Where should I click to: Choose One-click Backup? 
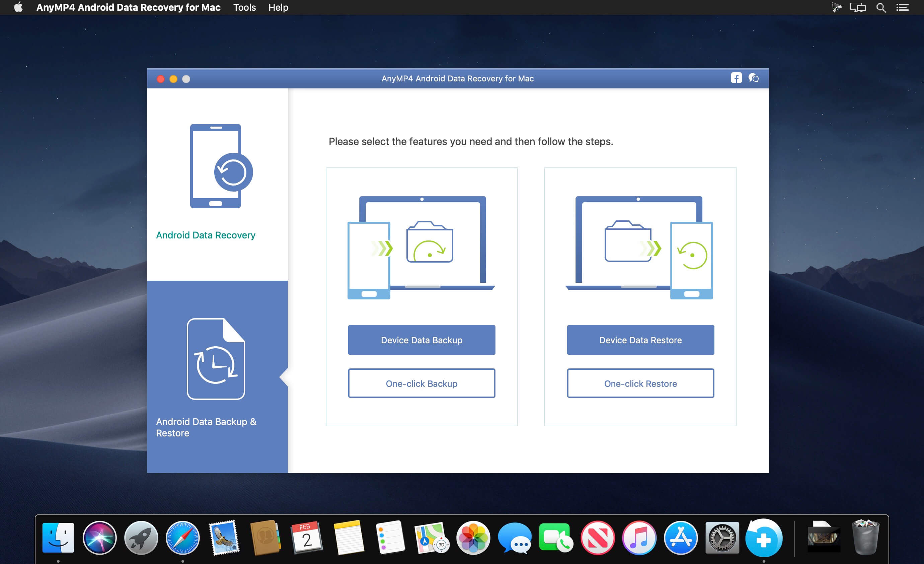point(421,383)
